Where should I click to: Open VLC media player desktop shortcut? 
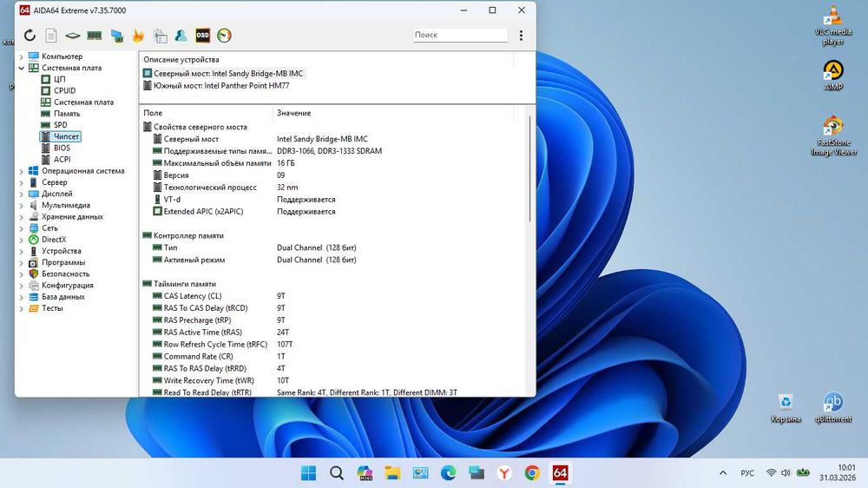(833, 25)
